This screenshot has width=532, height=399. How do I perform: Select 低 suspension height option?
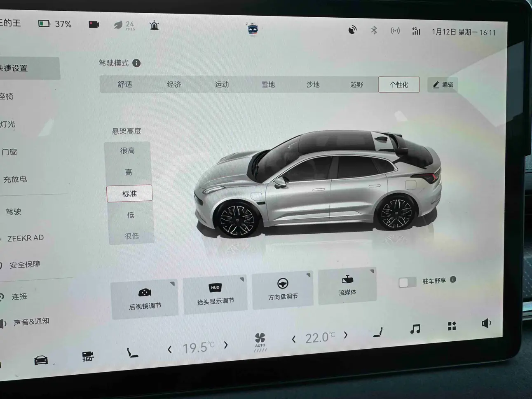click(131, 215)
